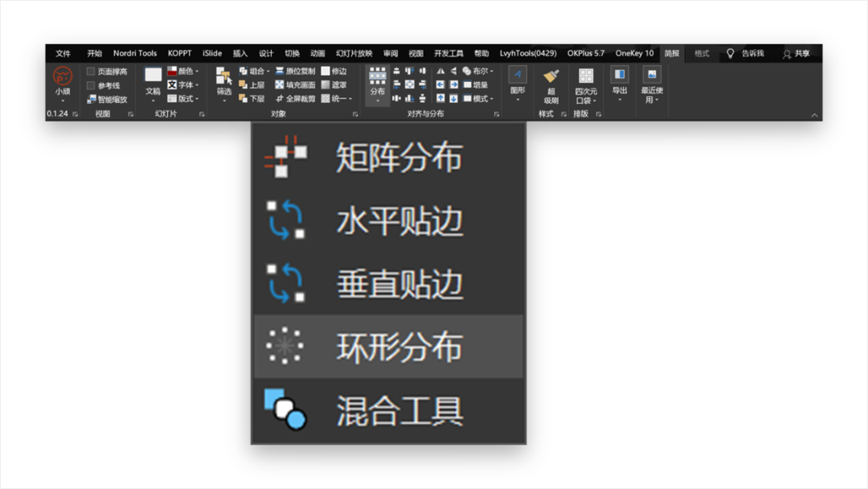This screenshot has width=868, height=489.
Task: Open the 幻灯片 group dialog launcher
Action: click(202, 114)
